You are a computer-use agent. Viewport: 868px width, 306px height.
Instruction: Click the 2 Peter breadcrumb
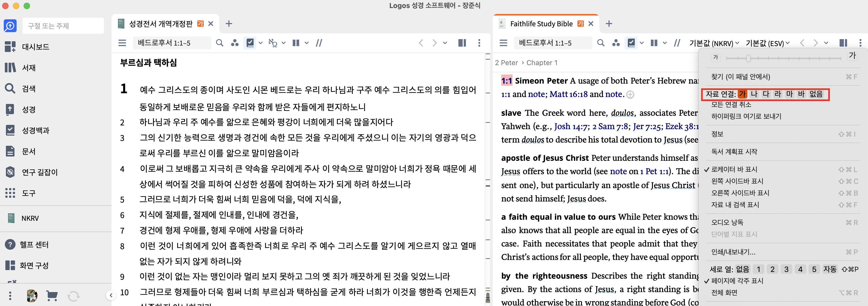(506, 63)
